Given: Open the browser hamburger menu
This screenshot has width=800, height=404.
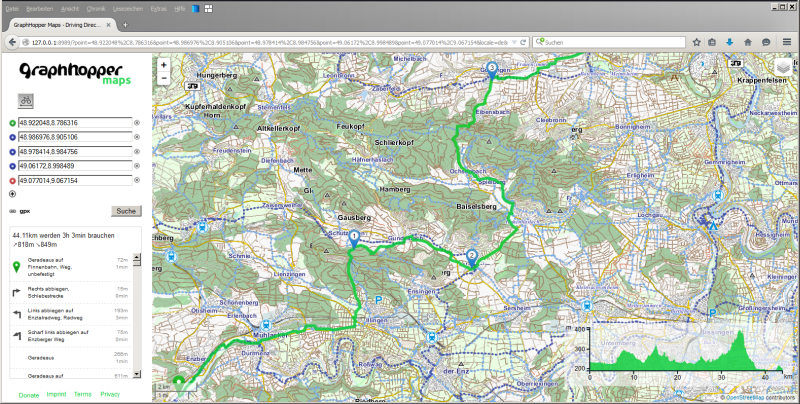Looking at the screenshot, I should tap(787, 42).
